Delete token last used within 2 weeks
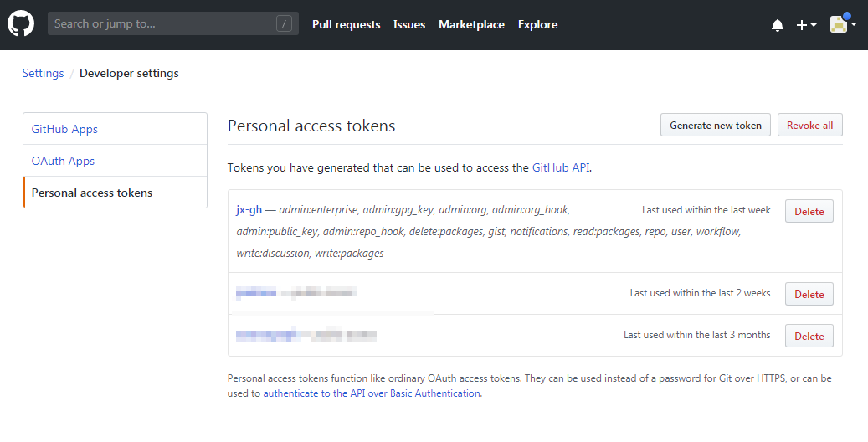 pos(809,294)
